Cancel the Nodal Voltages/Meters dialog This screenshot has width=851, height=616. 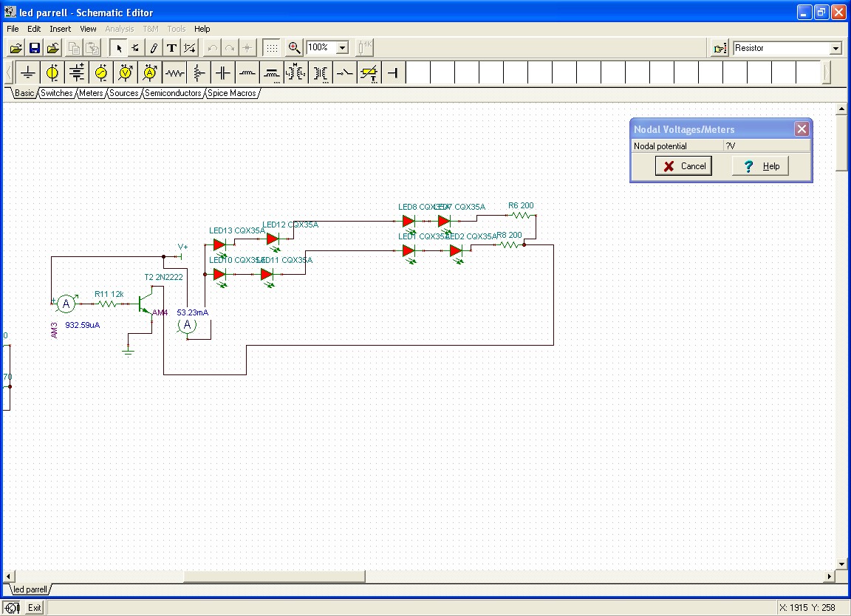pyautogui.click(x=684, y=166)
